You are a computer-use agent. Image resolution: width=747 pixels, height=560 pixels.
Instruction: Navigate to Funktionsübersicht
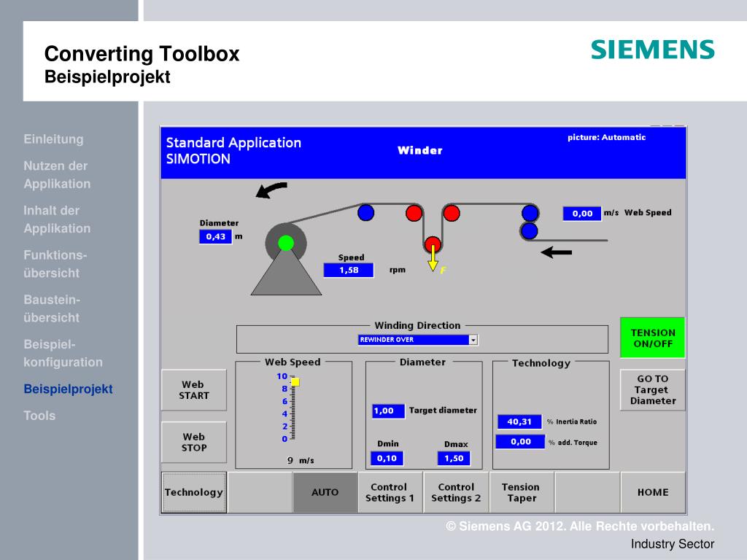click(x=55, y=264)
